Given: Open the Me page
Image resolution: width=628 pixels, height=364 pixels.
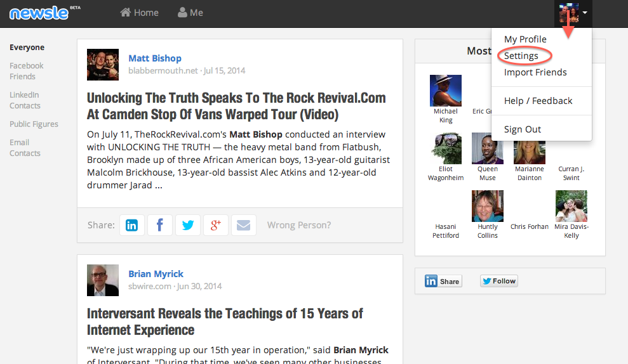Looking at the screenshot, I should tap(190, 13).
